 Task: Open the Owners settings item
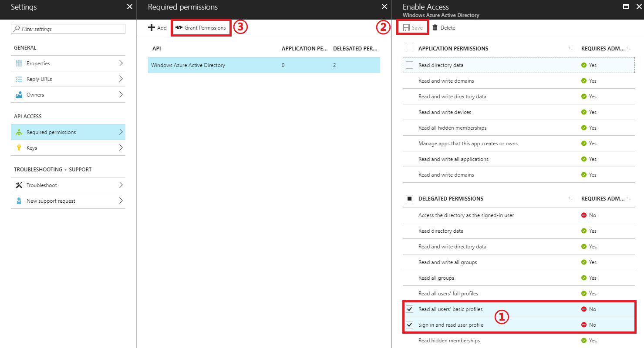click(x=68, y=95)
